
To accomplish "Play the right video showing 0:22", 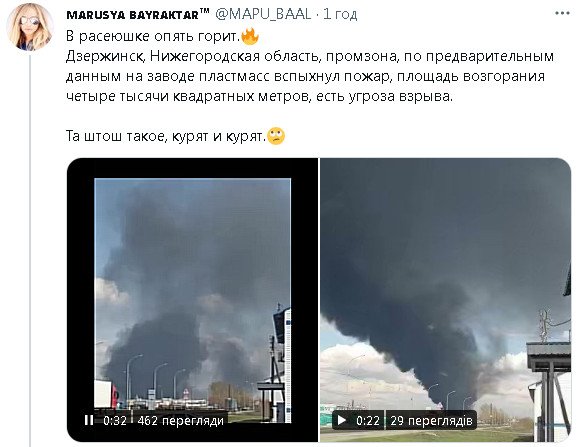I will tap(341, 420).
